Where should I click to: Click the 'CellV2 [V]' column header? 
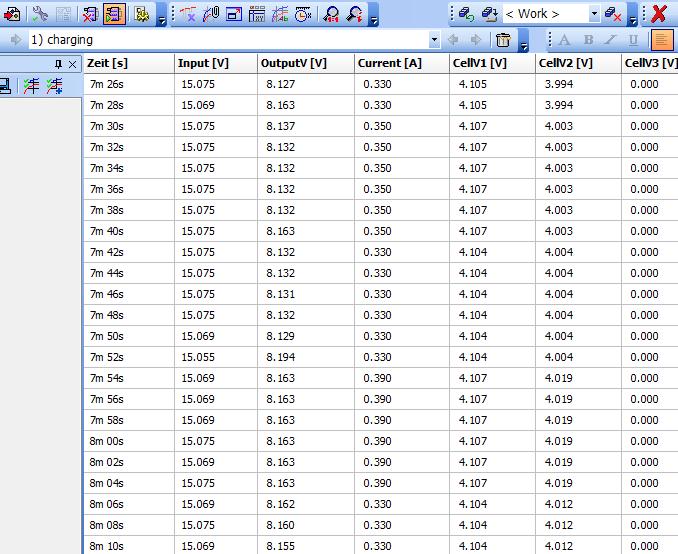tap(578, 63)
